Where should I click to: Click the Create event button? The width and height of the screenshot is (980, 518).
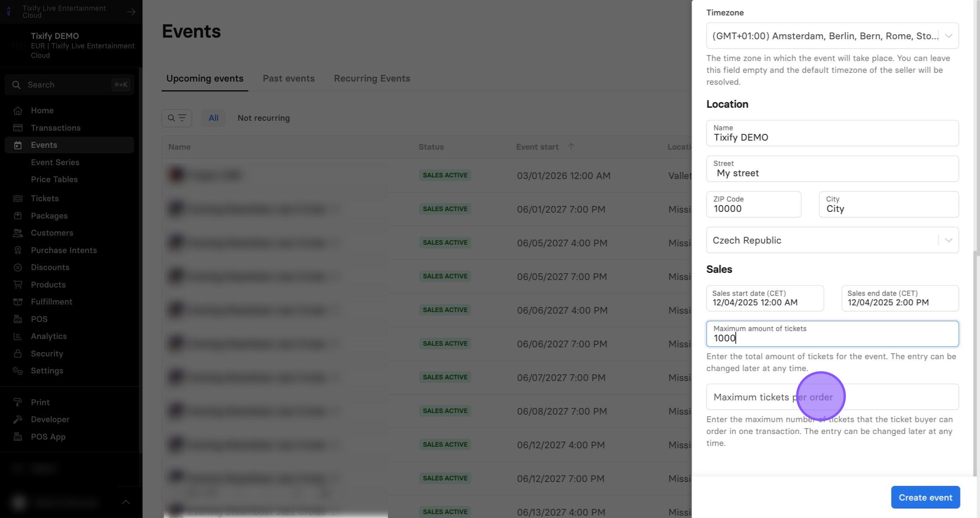pos(925,497)
